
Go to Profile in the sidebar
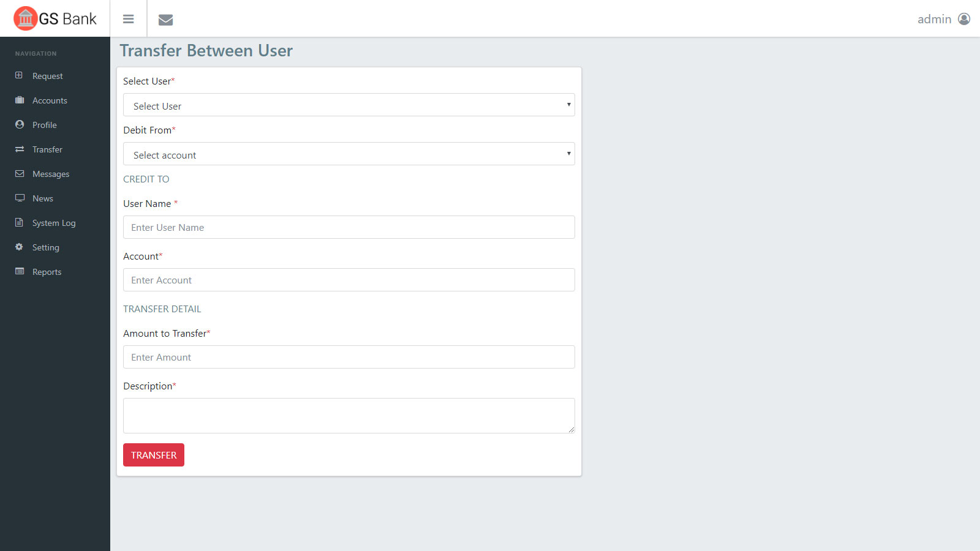(44, 125)
